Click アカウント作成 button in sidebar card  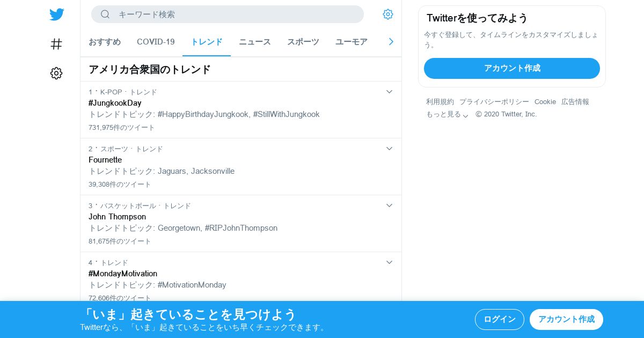pyautogui.click(x=512, y=68)
